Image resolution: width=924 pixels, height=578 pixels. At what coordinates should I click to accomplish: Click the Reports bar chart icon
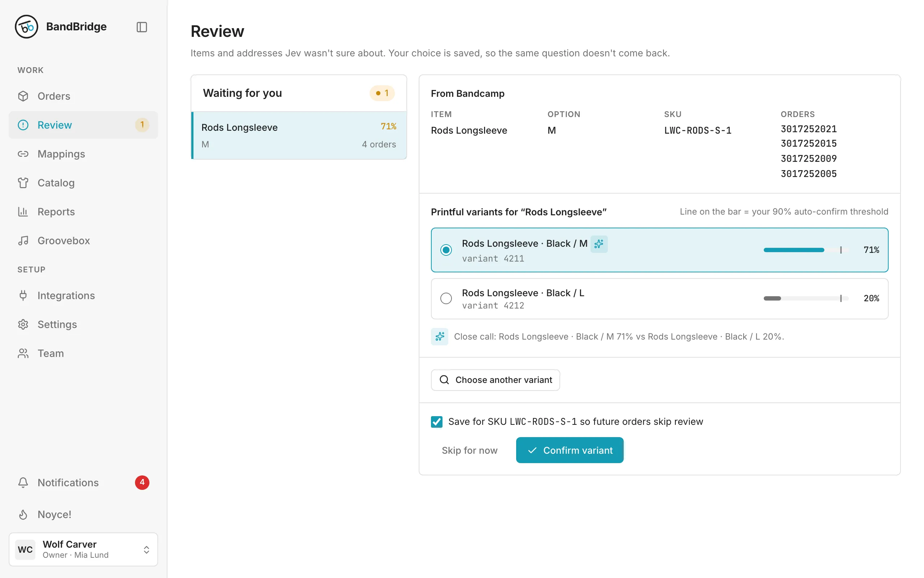pyautogui.click(x=23, y=211)
